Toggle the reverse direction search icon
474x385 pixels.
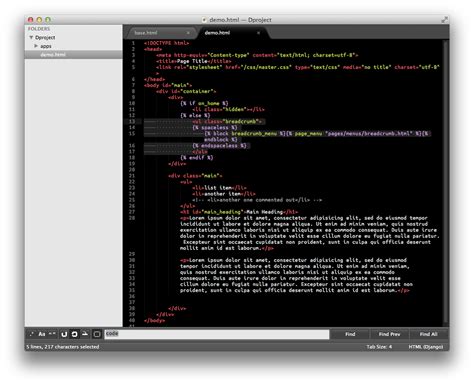click(64, 334)
